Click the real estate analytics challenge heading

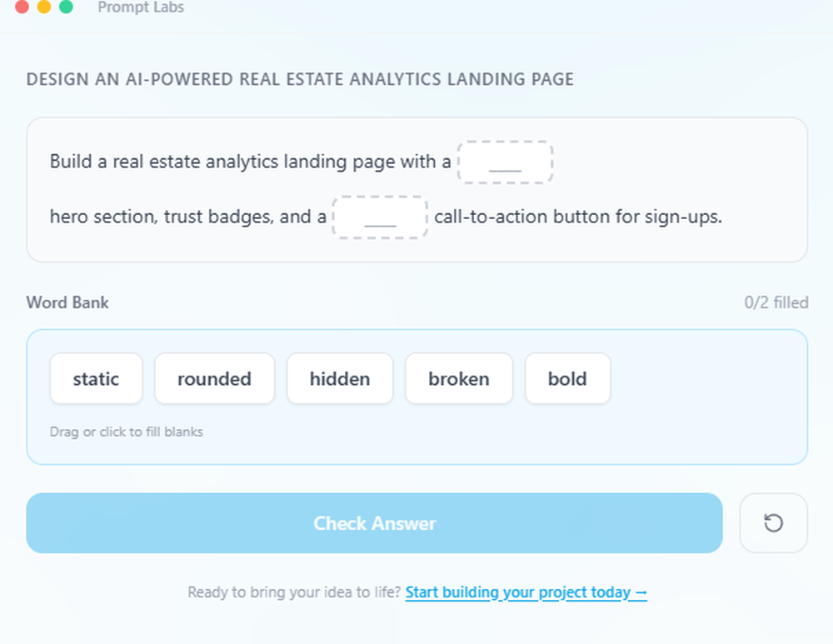(x=300, y=80)
